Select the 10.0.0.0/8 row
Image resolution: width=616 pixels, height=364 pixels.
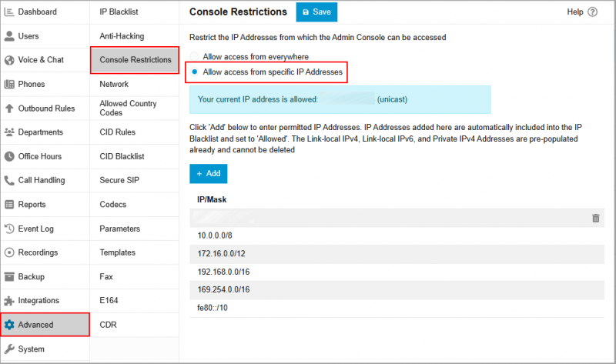(x=397, y=235)
